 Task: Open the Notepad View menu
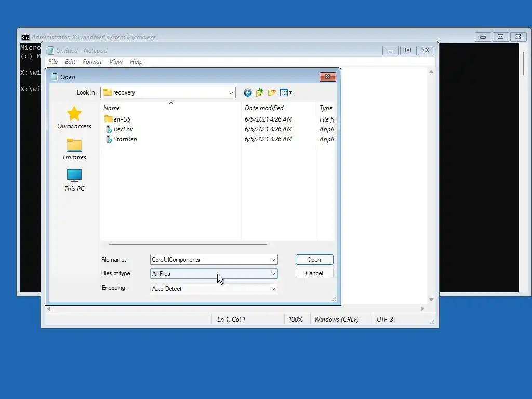click(116, 62)
